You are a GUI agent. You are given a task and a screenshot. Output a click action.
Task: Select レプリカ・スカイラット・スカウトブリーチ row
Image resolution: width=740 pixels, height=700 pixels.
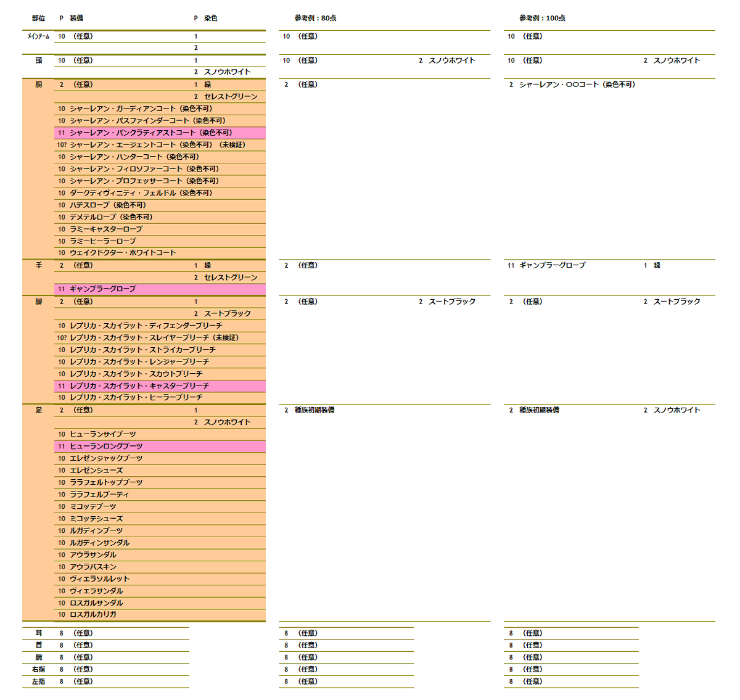click(160, 374)
